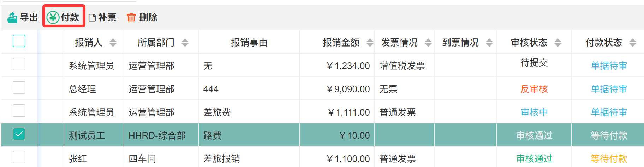Toggle the select-all header checkbox
The image size is (644, 167).
[x=19, y=41]
